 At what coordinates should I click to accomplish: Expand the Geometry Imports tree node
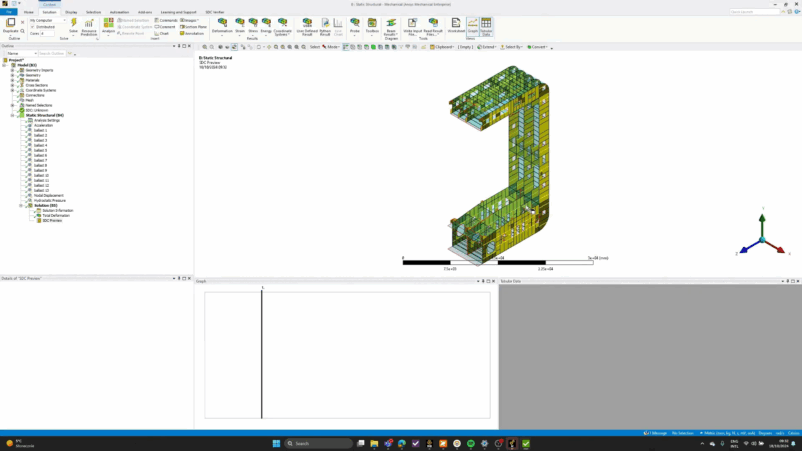point(12,70)
